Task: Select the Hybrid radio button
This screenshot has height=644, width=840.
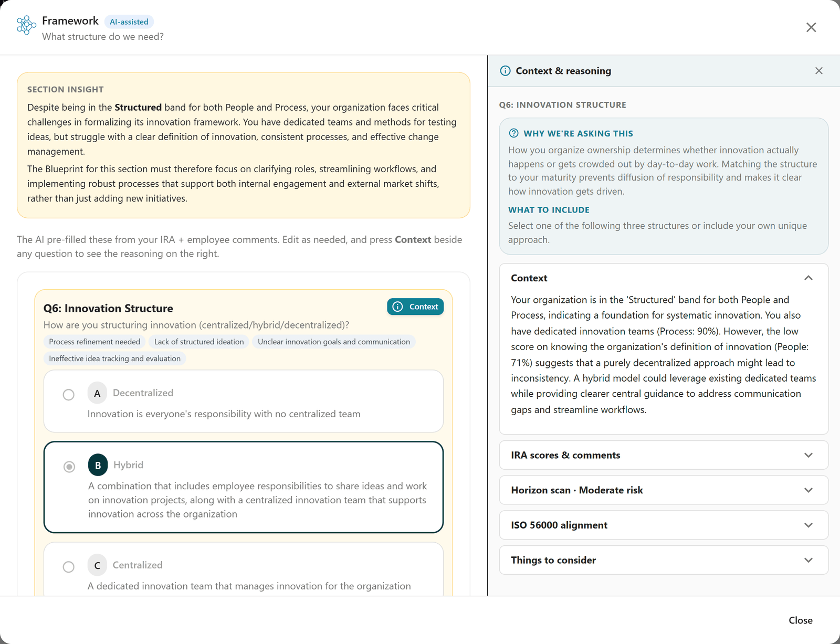Action: (69, 467)
